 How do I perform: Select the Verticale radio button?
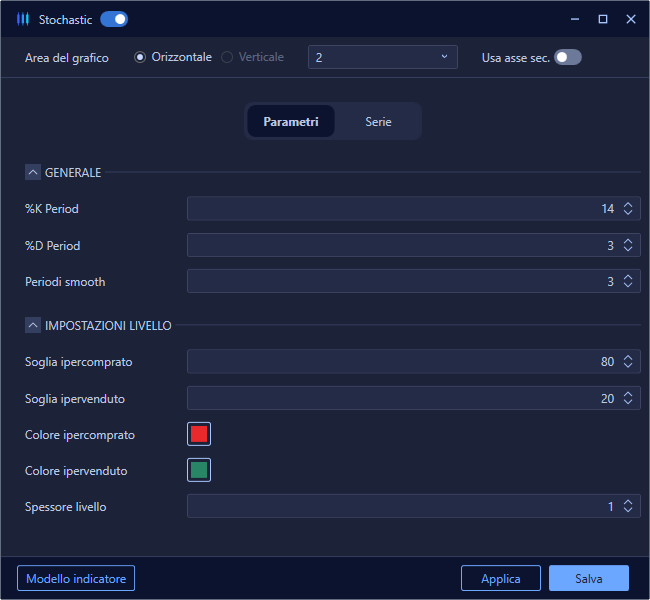(x=227, y=57)
